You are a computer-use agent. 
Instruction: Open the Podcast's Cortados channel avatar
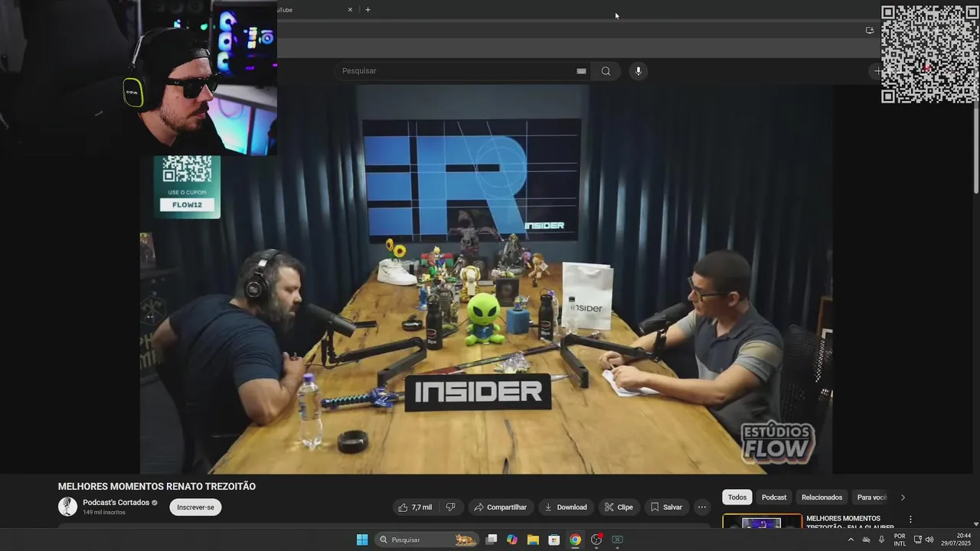[67, 507]
